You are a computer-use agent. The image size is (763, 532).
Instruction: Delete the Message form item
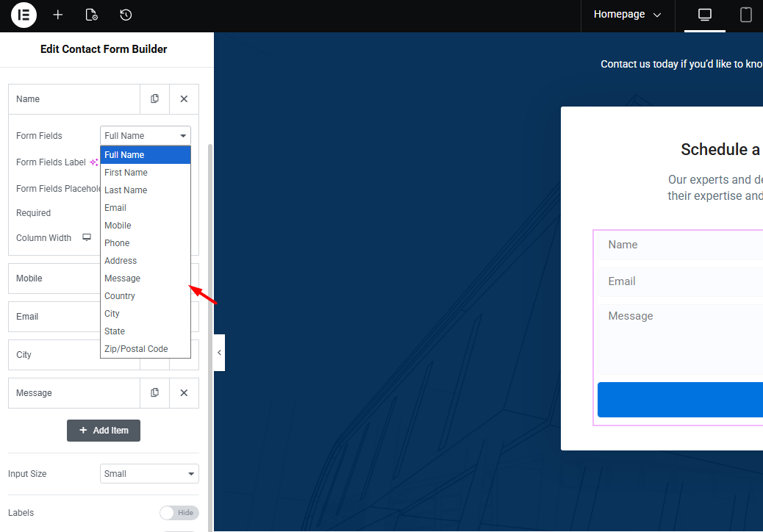pos(184,393)
